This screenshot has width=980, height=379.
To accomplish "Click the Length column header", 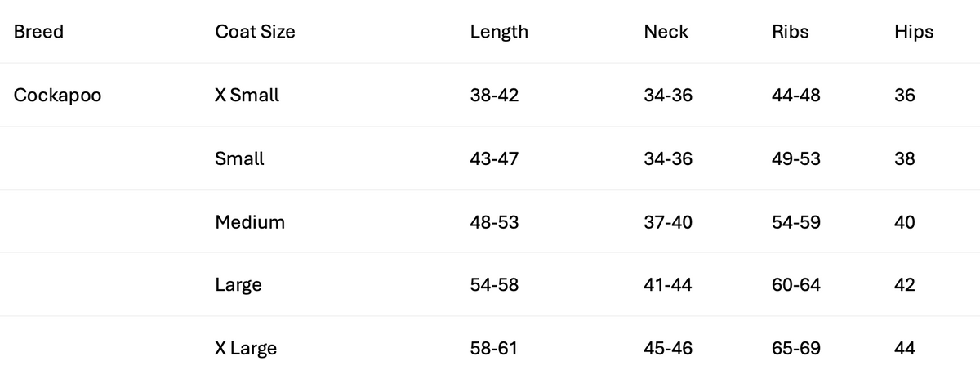I will click(x=499, y=32).
